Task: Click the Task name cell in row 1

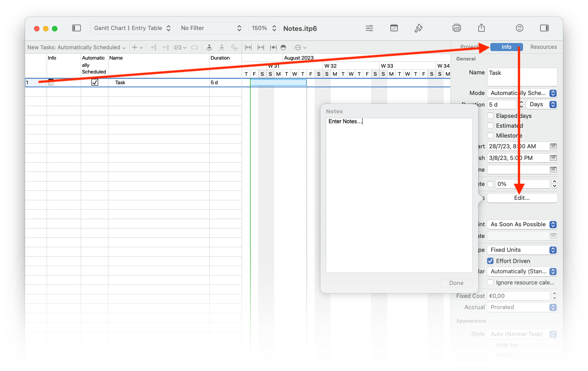Action: (159, 82)
